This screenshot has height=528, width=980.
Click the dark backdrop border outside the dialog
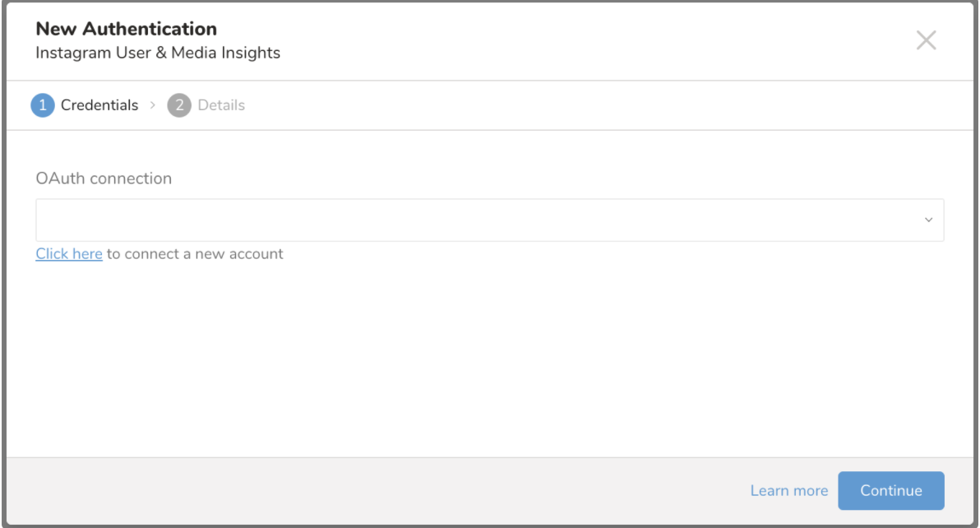point(2,263)
